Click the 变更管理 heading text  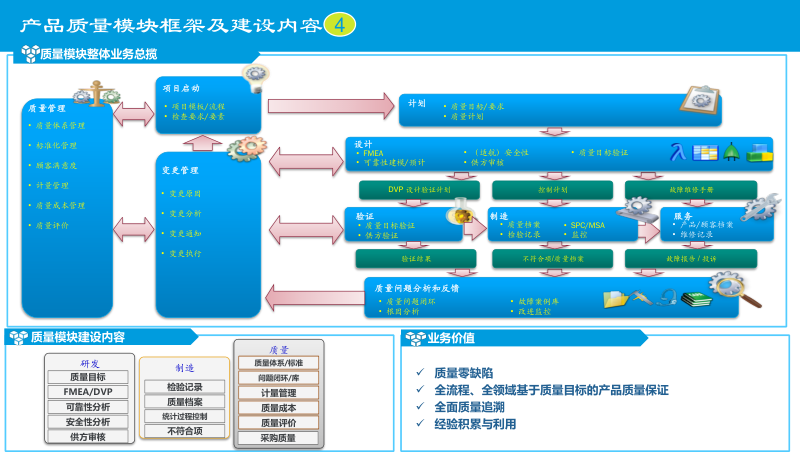tap(180, 170)
